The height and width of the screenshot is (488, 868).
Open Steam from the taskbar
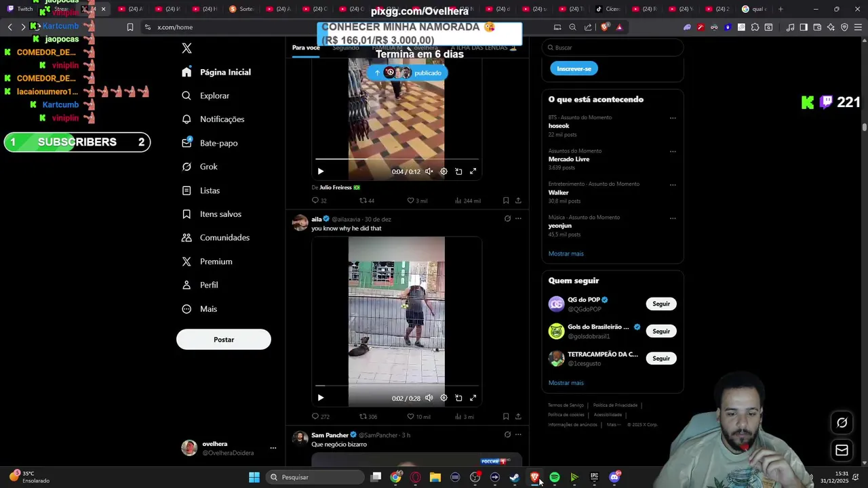pyautogui.click(x=515, y=477)
